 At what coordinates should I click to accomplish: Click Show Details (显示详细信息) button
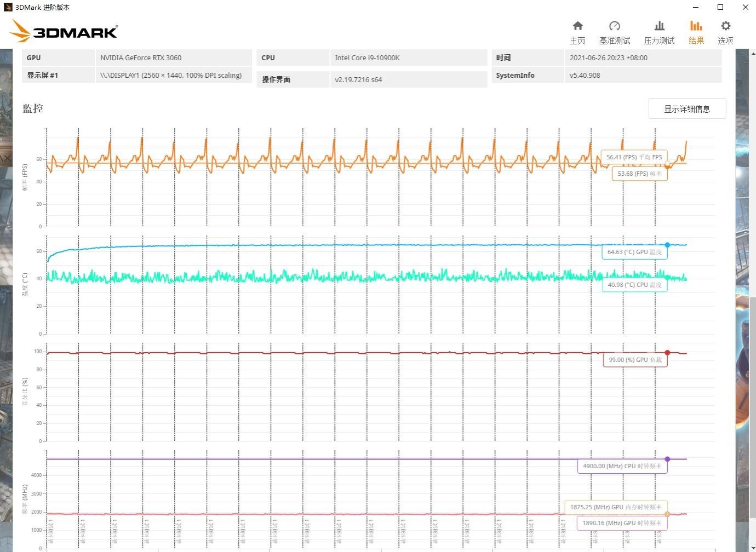(x=687, y=108)
